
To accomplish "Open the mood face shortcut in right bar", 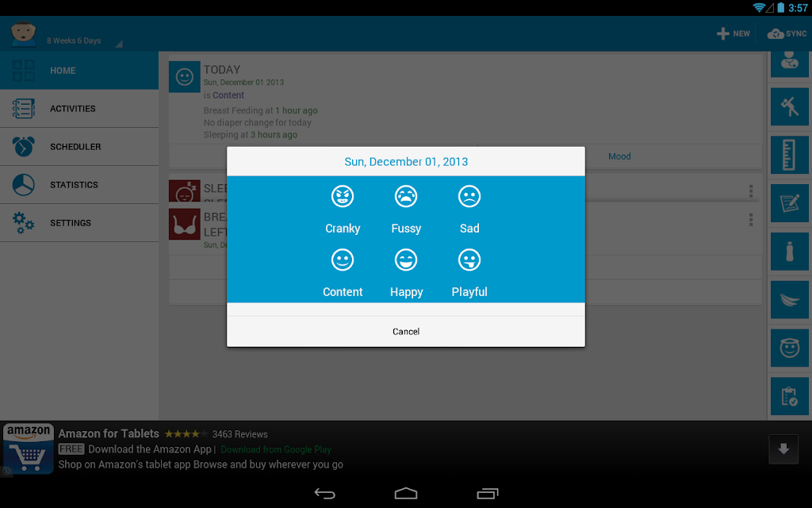I will [x=789, y=348].
